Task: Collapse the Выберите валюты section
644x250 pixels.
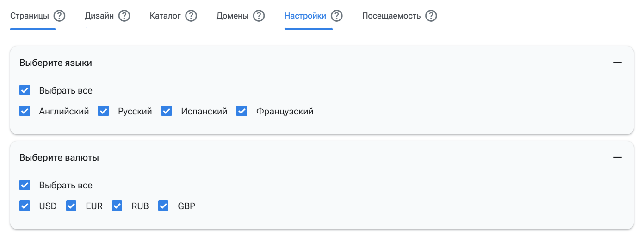Action: click(617, 157)
